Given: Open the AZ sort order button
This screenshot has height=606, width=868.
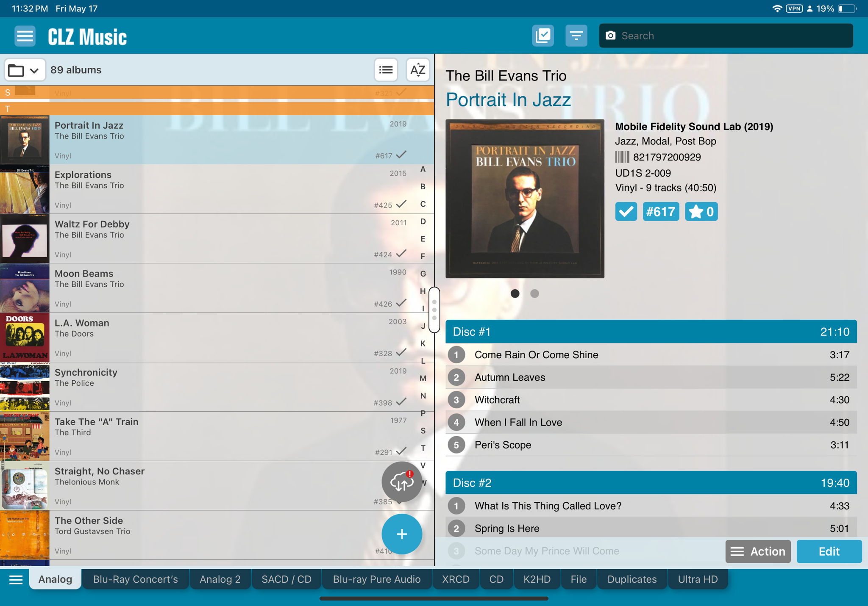Looking at the screenshot, I should (418, 70).
